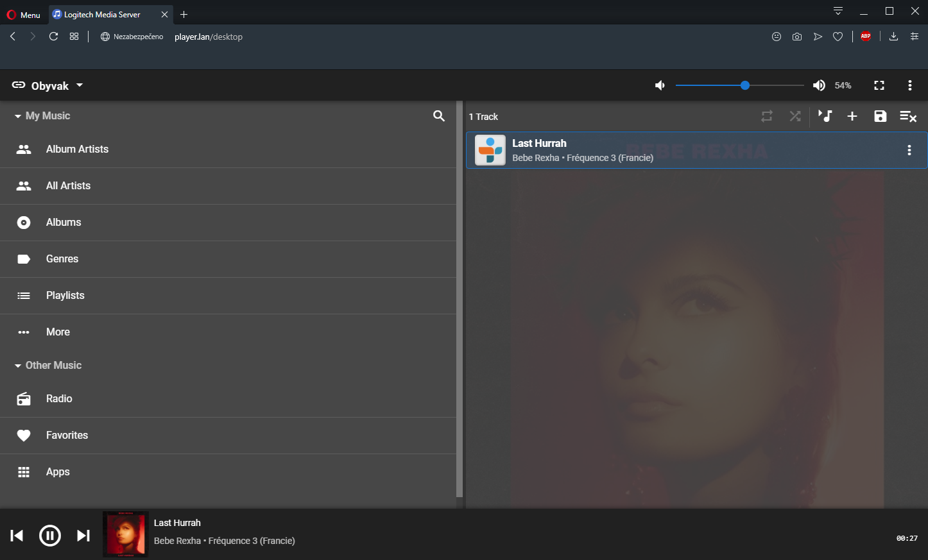The image size is (928, 560).
Task: Open the Last Hurrah track options menu
Action: point(909,150)
